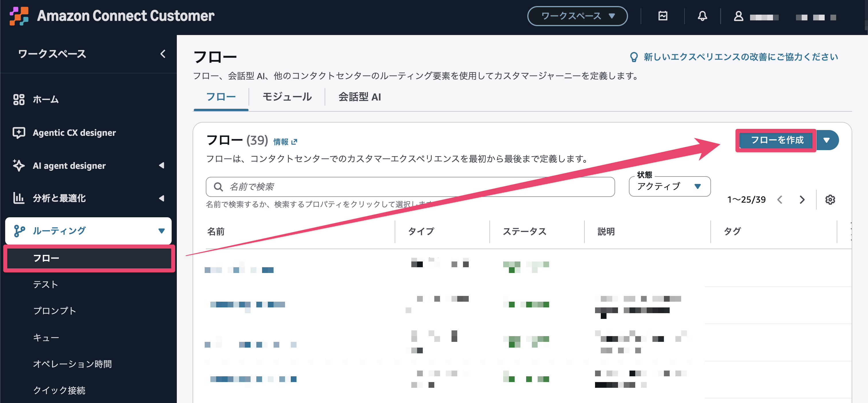868x403 pixels.
Task: Click the フローを作成 button
Action: [x=777, y=140]
